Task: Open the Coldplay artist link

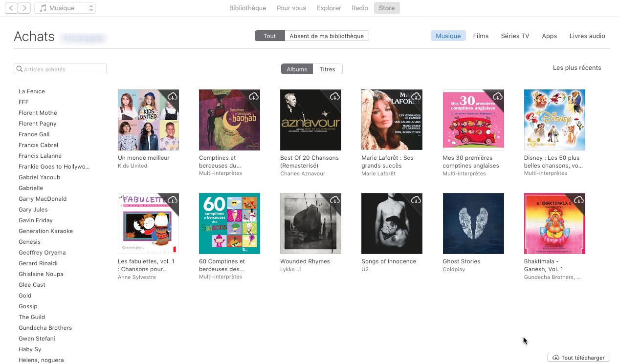Action: [454, 269]
